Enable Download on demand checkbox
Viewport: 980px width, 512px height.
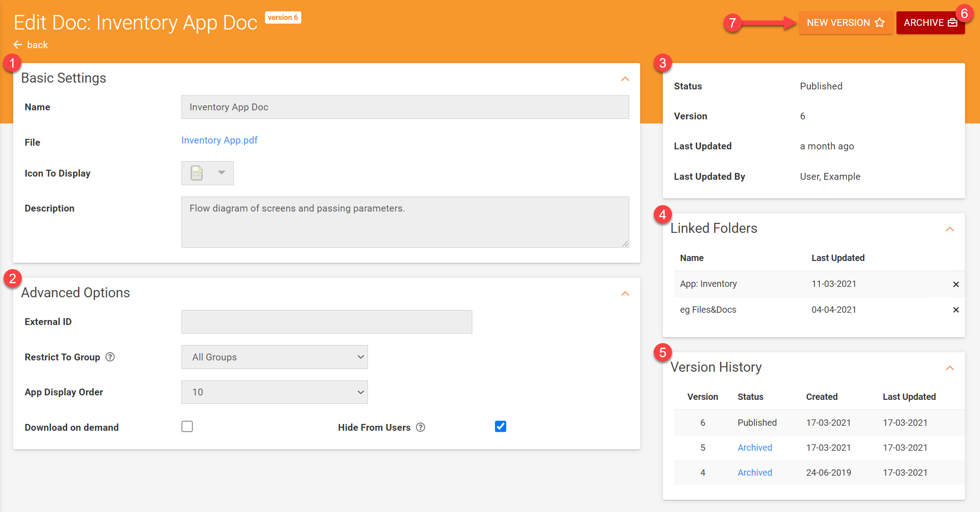[x=187, y=427]
